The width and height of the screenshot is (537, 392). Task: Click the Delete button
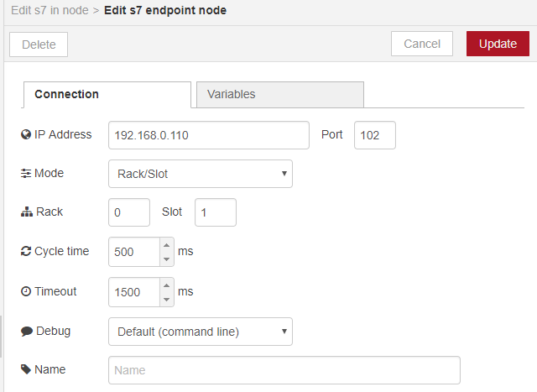point(39,44)
